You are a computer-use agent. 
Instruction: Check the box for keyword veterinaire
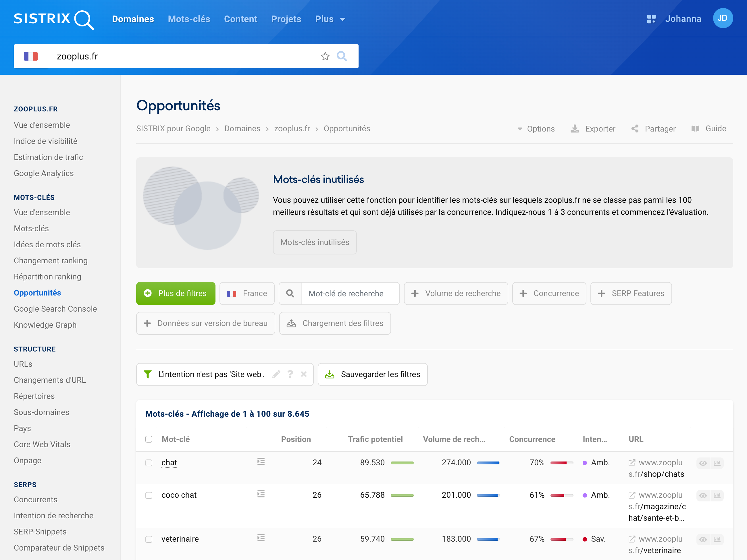coord(149,539)
